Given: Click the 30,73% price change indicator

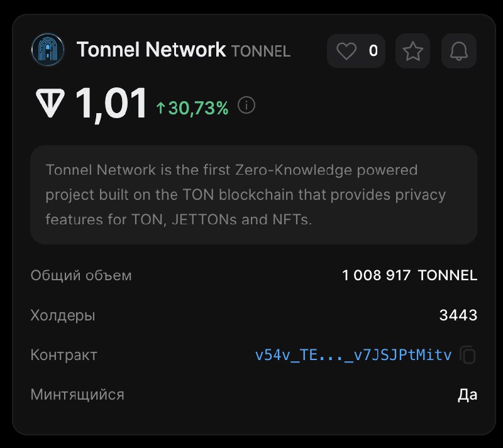Looking at the screenshot, I should pyautogui.click(x=192, y=107).
